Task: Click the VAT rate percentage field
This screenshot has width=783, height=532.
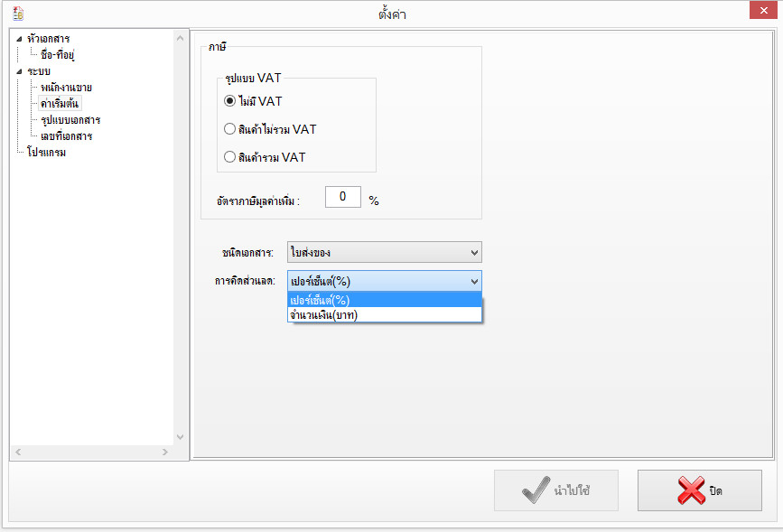Action: (342, 196)
